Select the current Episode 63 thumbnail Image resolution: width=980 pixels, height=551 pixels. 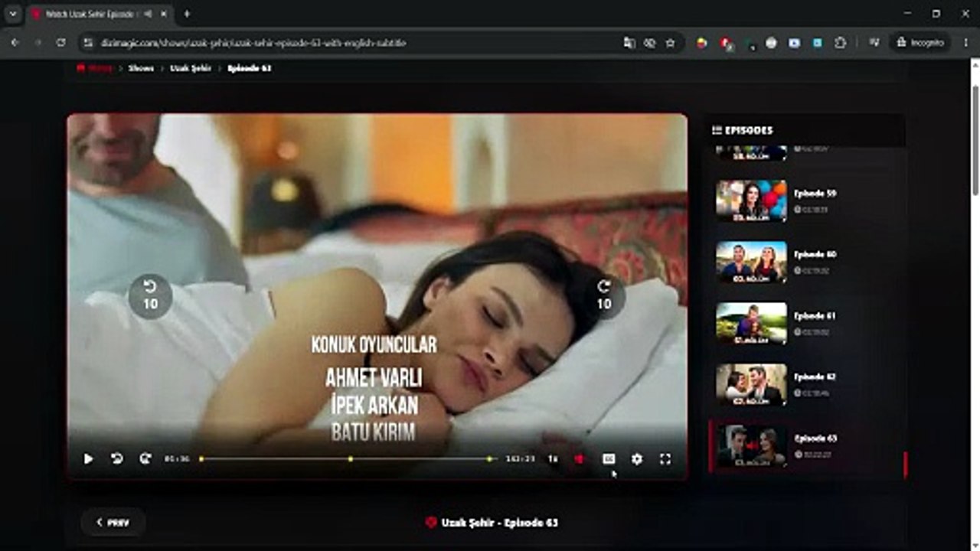[751, 446]
